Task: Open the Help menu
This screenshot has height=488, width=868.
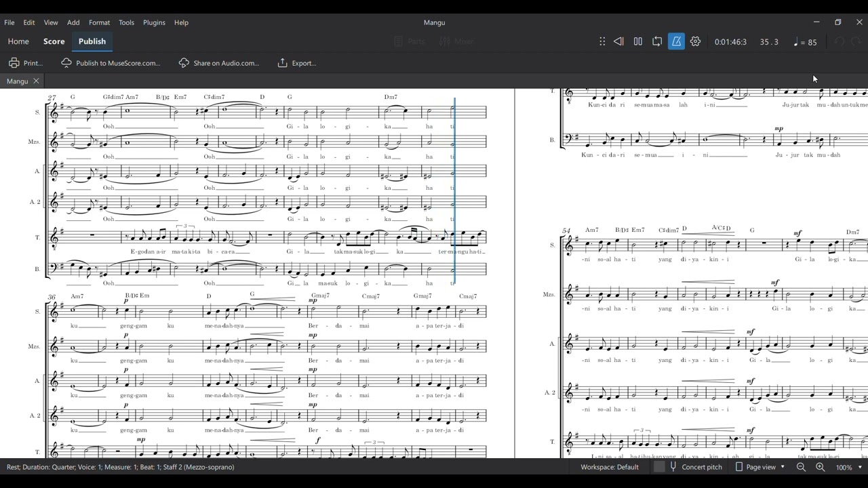Action: click(181, 22)
